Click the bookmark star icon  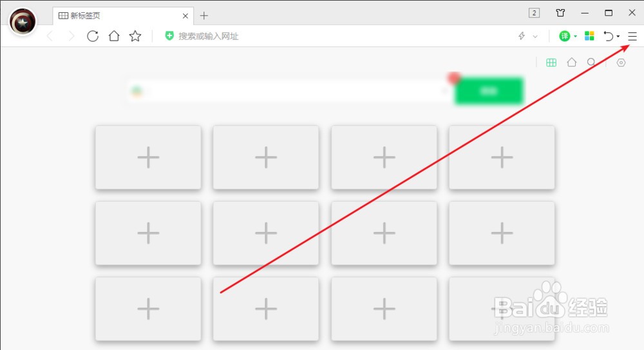(135, 36)
